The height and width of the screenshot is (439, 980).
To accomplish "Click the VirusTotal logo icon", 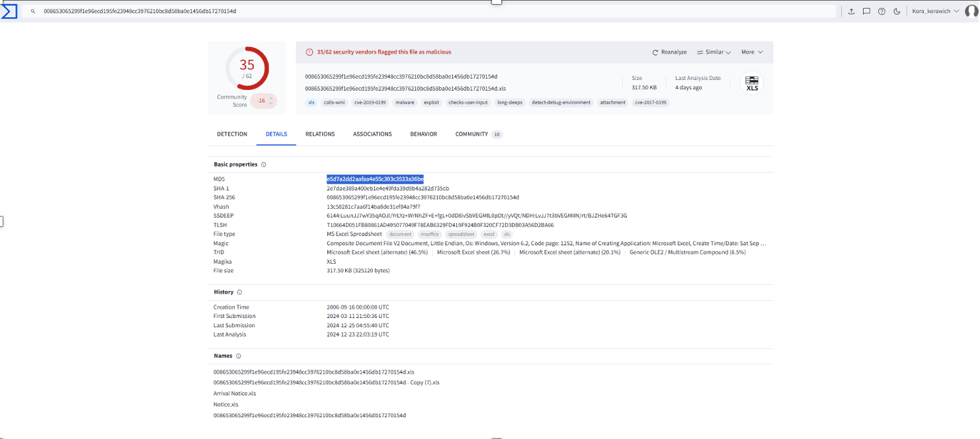I will click(9, 11).
